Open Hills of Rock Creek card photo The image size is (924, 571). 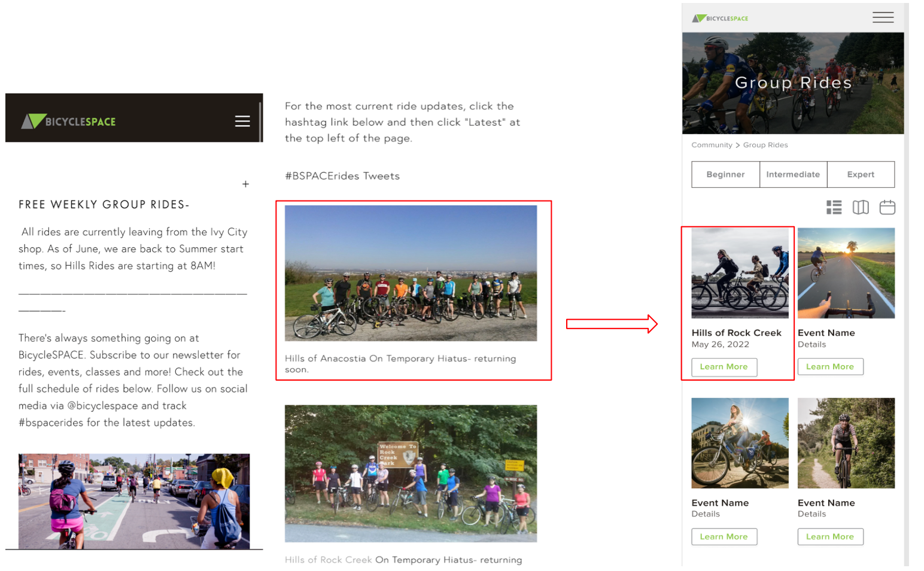pyautogui.click(x=740, y=273)
